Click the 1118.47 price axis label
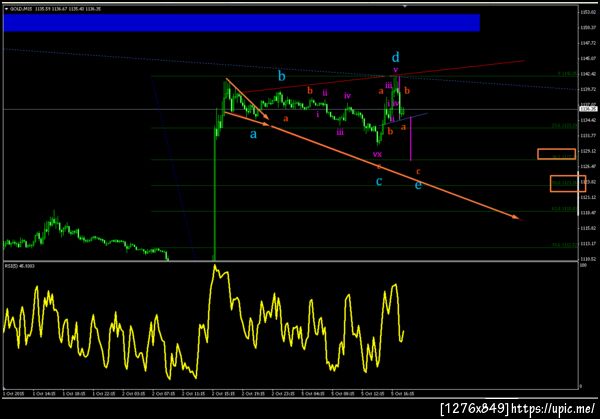 tap(588, 213)
